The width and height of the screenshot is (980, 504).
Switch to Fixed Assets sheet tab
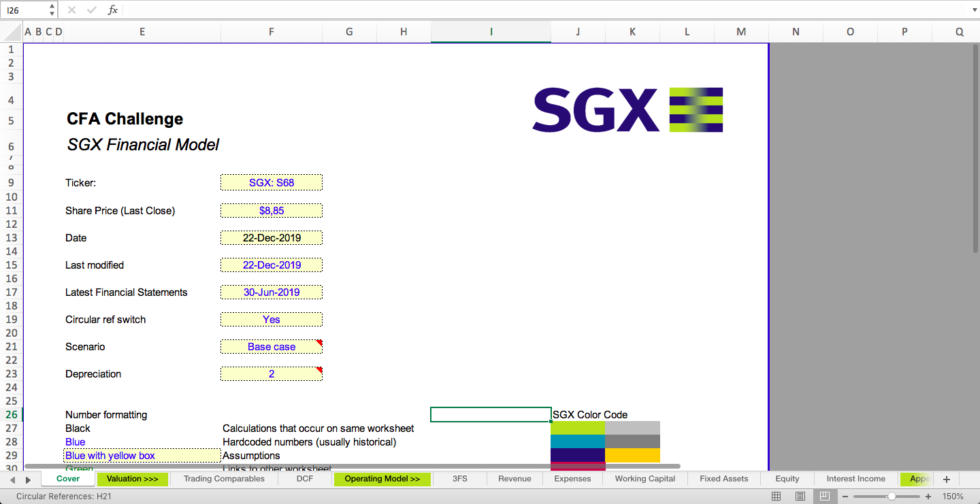pos(724,479)
